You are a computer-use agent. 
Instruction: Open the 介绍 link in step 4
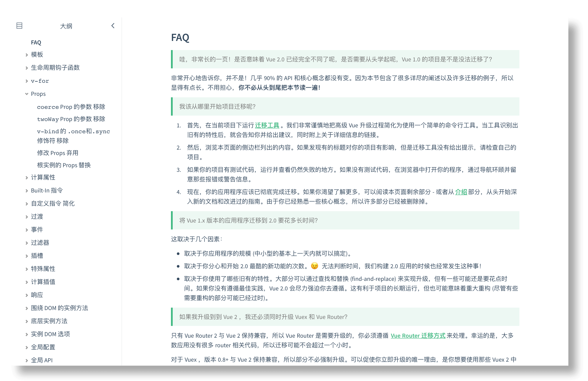coord(461,192)
